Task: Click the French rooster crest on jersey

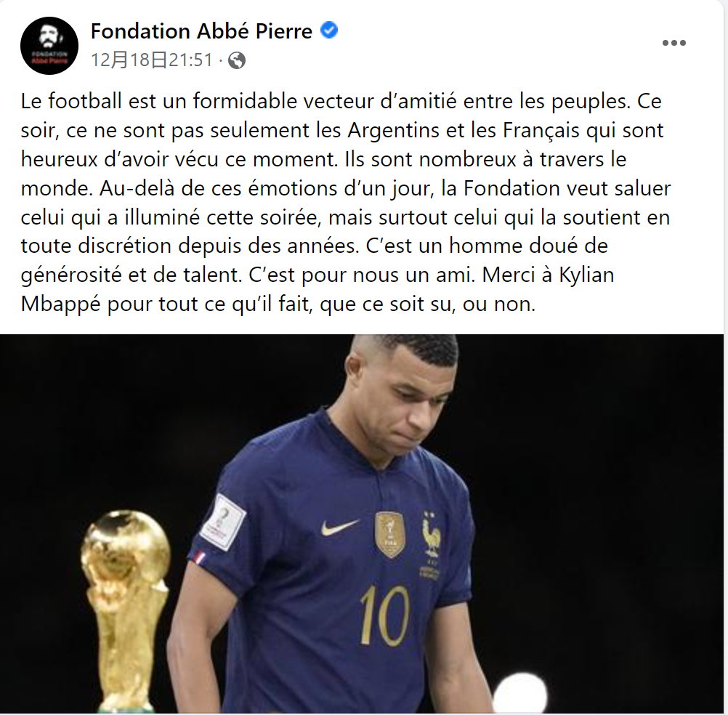Action: 432,535
